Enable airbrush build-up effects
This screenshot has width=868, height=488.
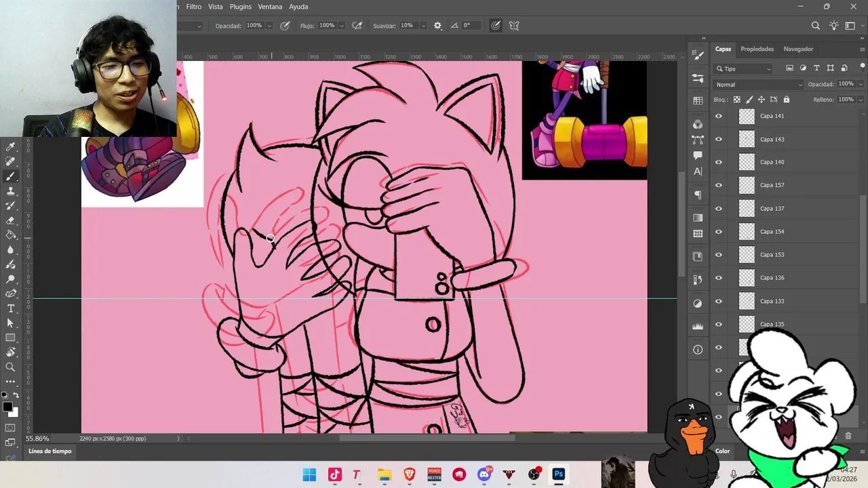coord(357,26)
